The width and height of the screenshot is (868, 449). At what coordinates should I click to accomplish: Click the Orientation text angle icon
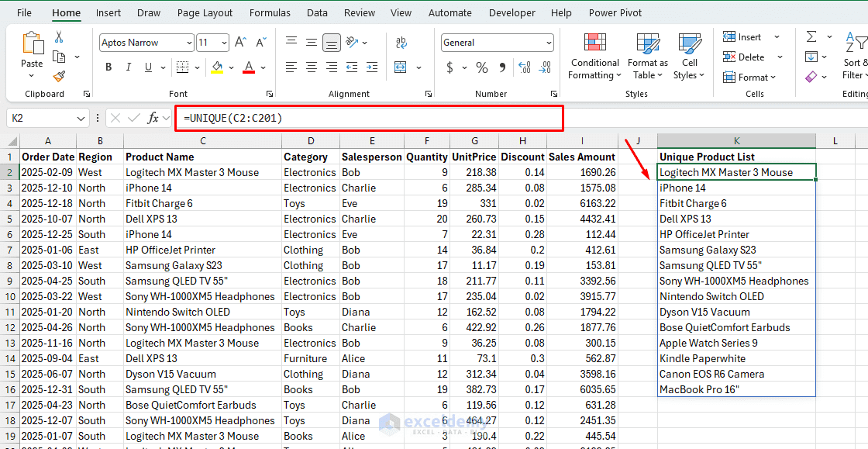(x=351, y=42)
